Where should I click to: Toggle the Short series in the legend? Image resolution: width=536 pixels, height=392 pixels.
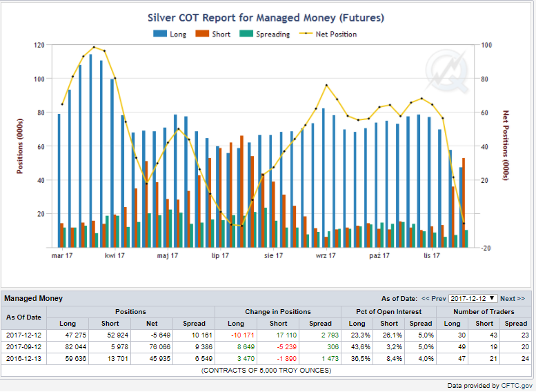pos(212,35)
